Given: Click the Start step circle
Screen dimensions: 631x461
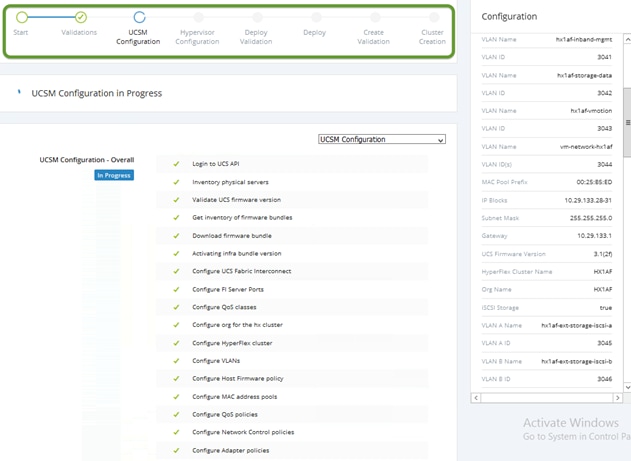Looking at the screenshot, I should click(x=22, y=17).
